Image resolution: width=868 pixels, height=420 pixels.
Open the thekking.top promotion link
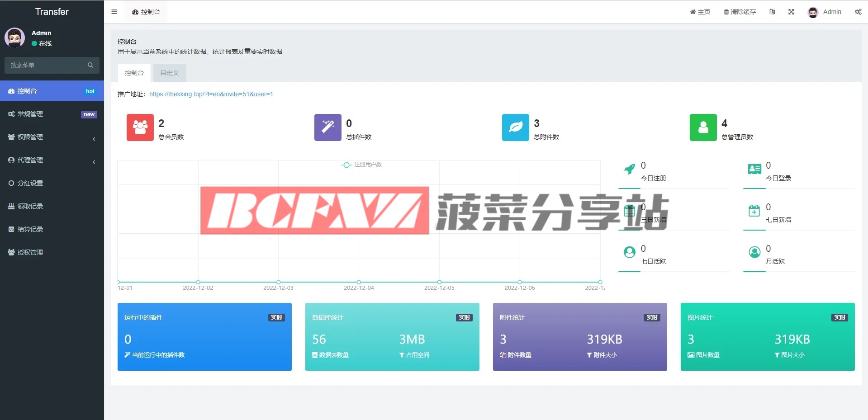click(211, 94)
